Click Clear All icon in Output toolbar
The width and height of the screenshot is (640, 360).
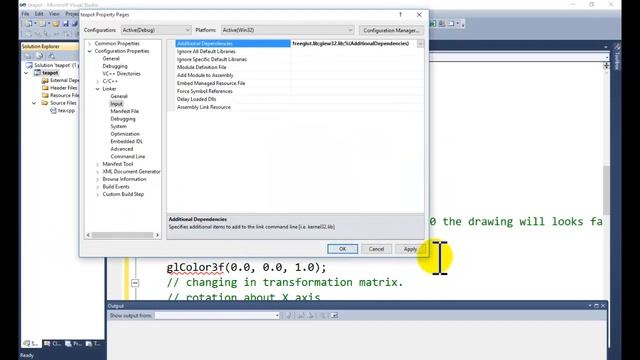click(322, 316)
